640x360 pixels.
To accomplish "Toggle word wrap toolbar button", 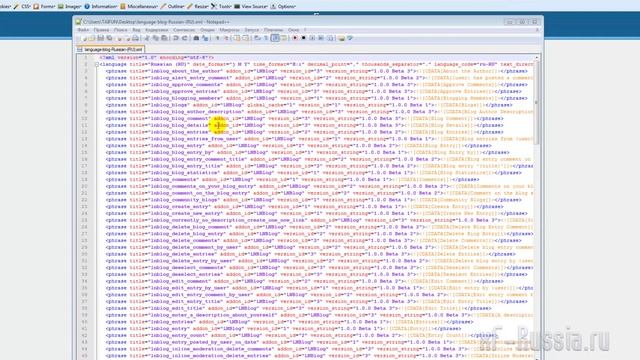I will (258, 38).
